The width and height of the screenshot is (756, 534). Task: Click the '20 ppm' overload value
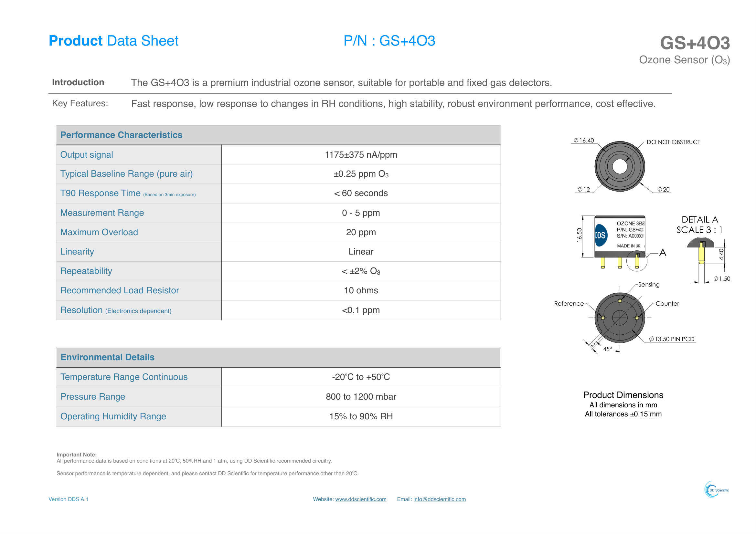coord(361,232)
